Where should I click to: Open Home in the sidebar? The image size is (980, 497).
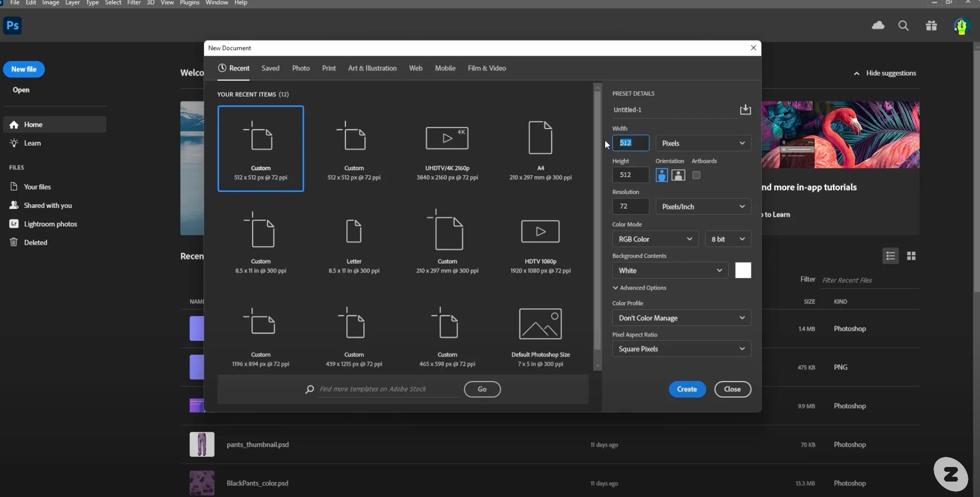click(54, 124)
